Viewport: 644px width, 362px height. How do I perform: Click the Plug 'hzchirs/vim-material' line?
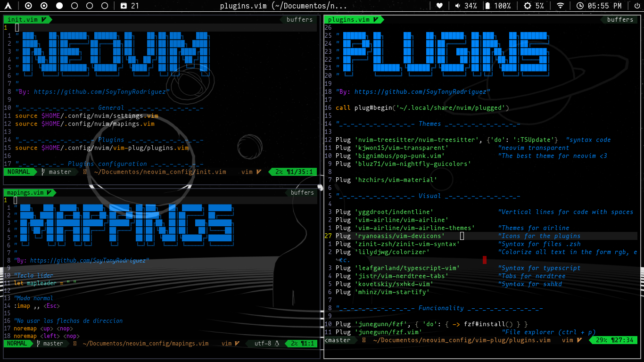point(387,180)
